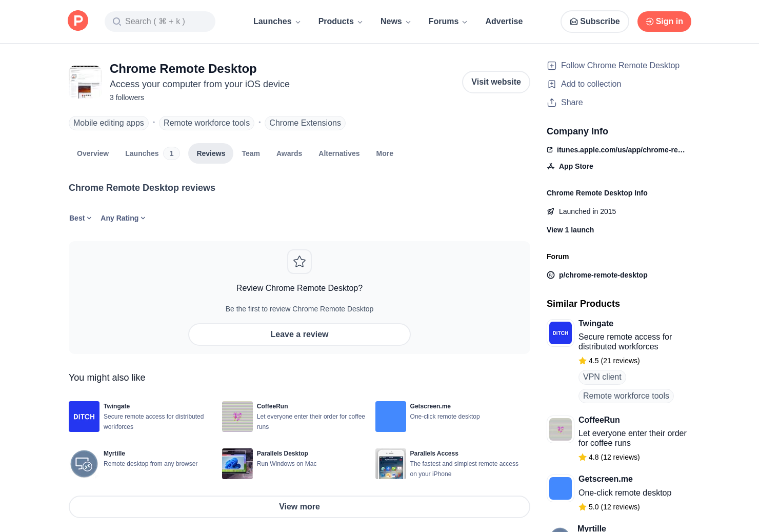Click Twingate logo under You might also like
The height and width of the screenshot is (532, 759).
(84, 417)
